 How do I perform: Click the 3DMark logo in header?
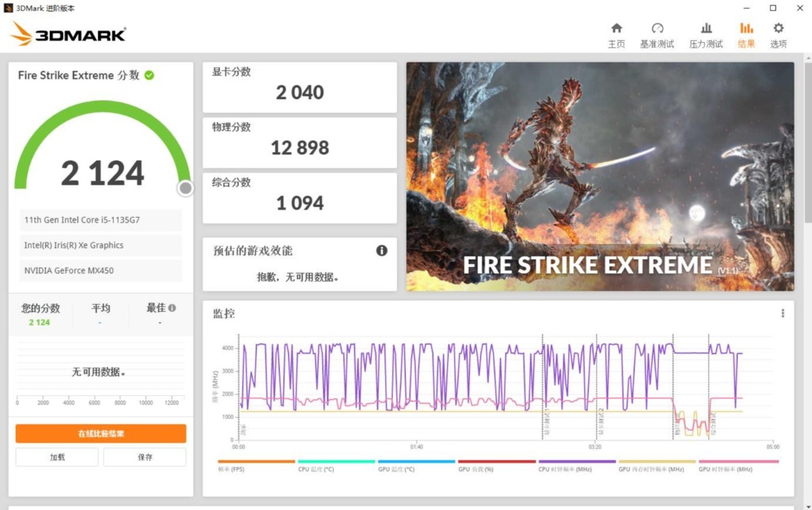[x=68, y=34]
